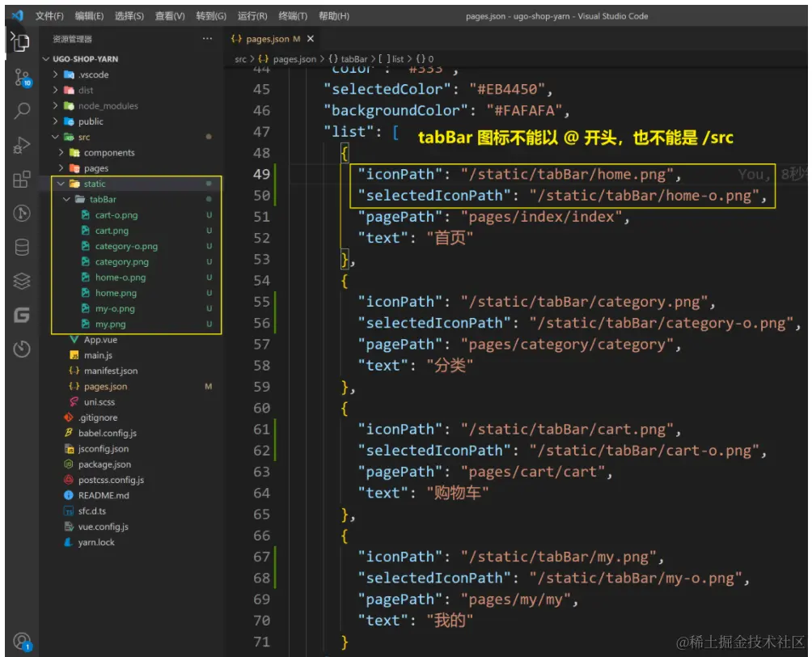Open category-o.png in file tree
The image size is (812, 657).
126,246
